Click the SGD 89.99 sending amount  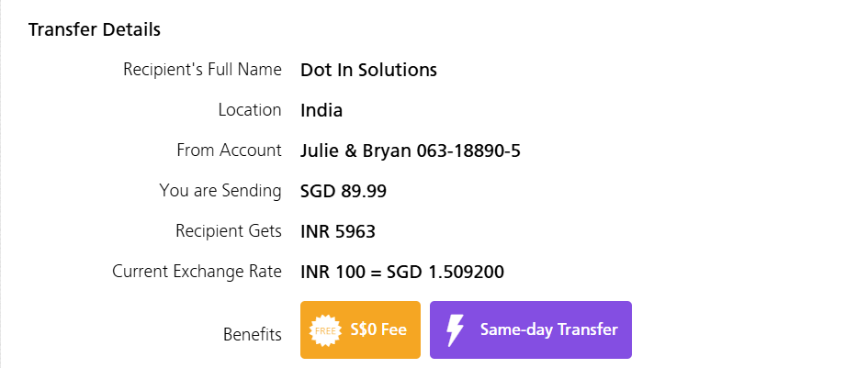344,192
